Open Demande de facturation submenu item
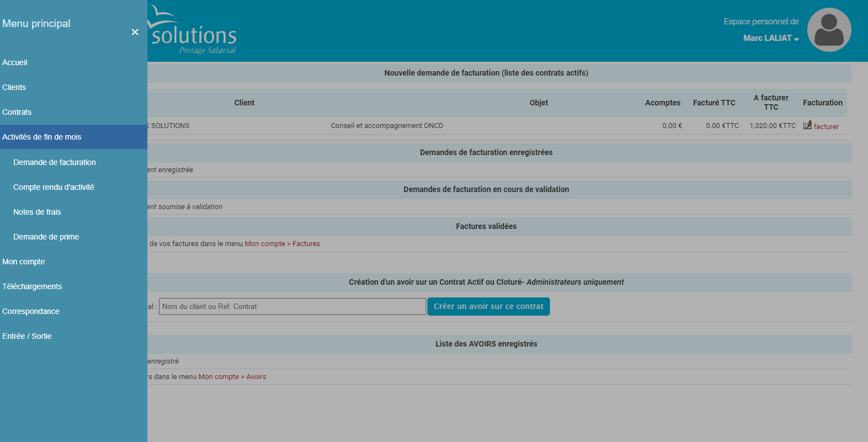Screen dimensions: 868x442 click(x=55, y=162)
